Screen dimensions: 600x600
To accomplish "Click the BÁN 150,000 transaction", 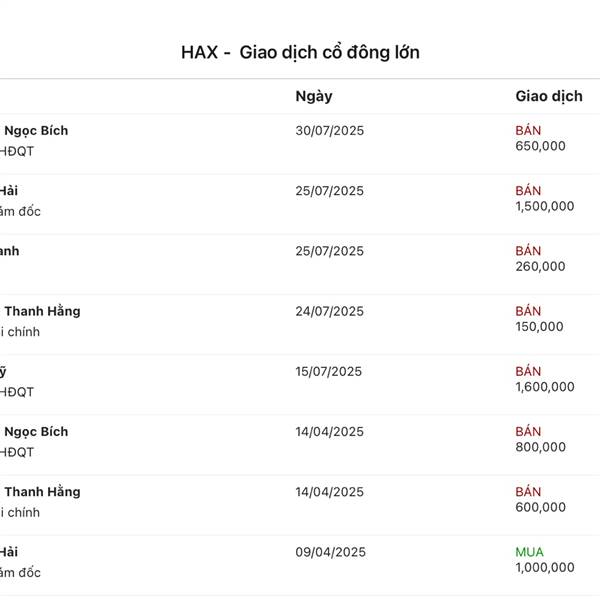I will coord(539,319).
